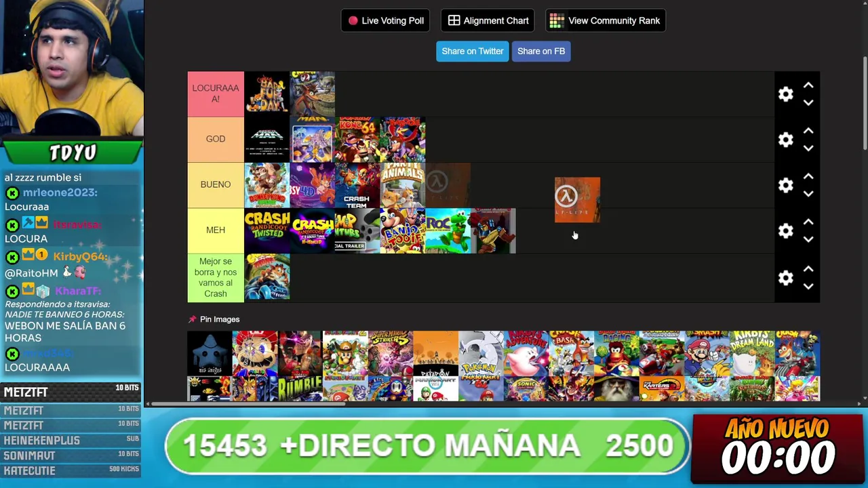Pick The Karters 2 image from pool

(x=662, y=389)
